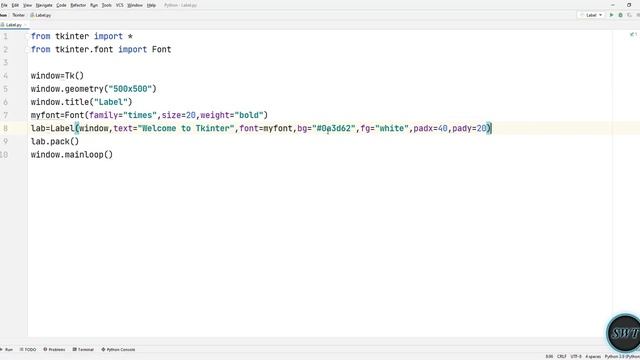The height and width of the screenshot is (360, 640).
Task: Click the "Welcome to Tkinter" text string
Action: [186, 128]
